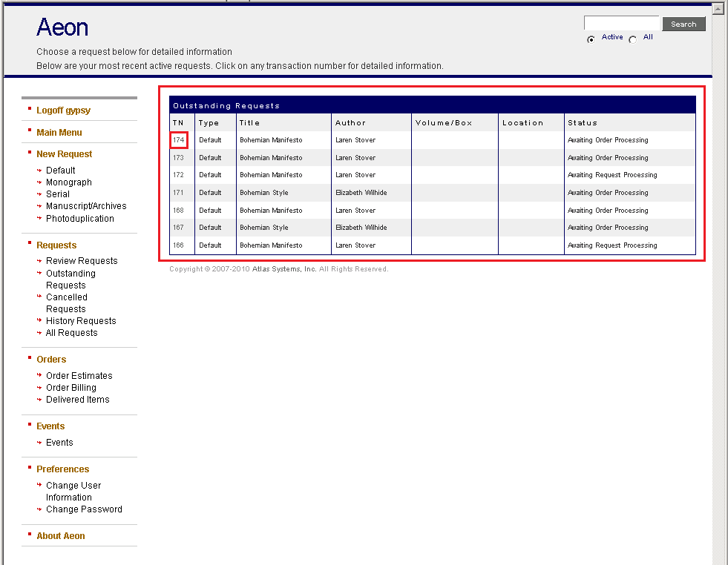Select the Active radio button
728x565 pixels.
point(591,37)
